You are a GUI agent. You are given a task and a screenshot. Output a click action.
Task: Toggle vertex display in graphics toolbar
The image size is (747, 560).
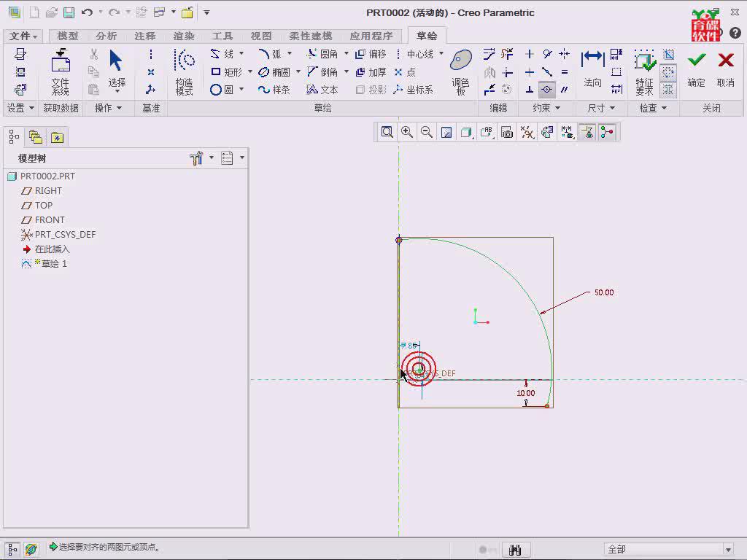(607, 132)
